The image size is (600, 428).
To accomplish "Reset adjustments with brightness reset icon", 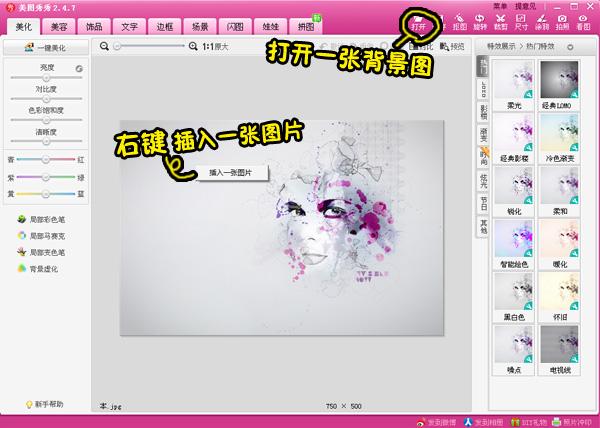I will coord(80,69).
